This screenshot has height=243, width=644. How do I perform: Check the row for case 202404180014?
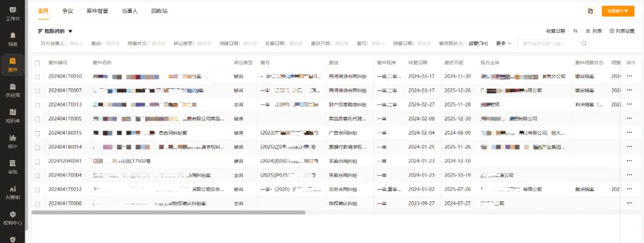38,147
